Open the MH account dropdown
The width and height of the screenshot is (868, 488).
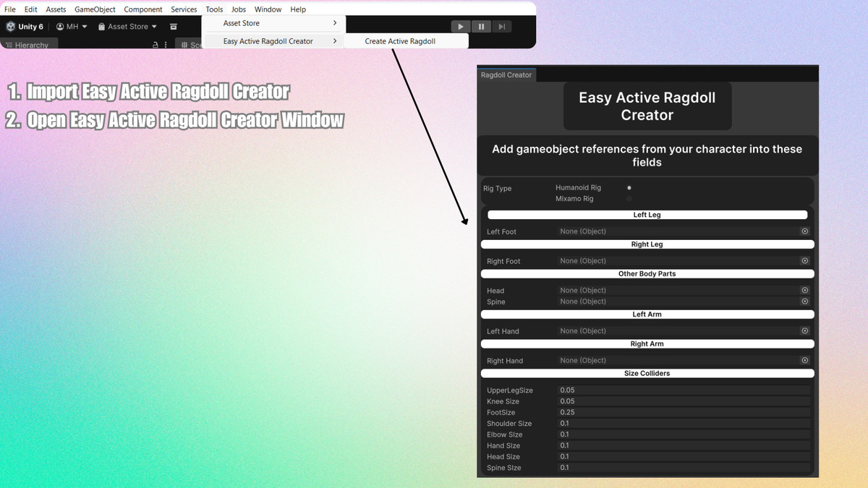(x=71, y=26)
